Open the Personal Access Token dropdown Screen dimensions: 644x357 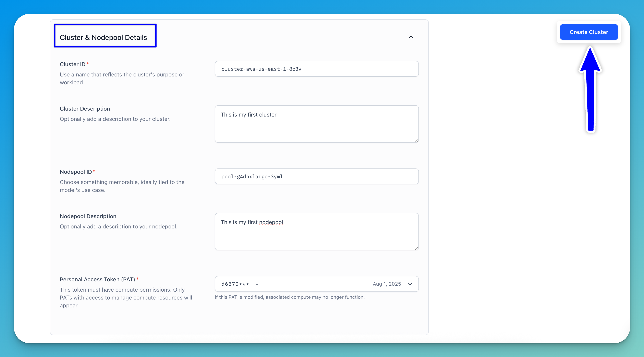click(x=316, y=284)
